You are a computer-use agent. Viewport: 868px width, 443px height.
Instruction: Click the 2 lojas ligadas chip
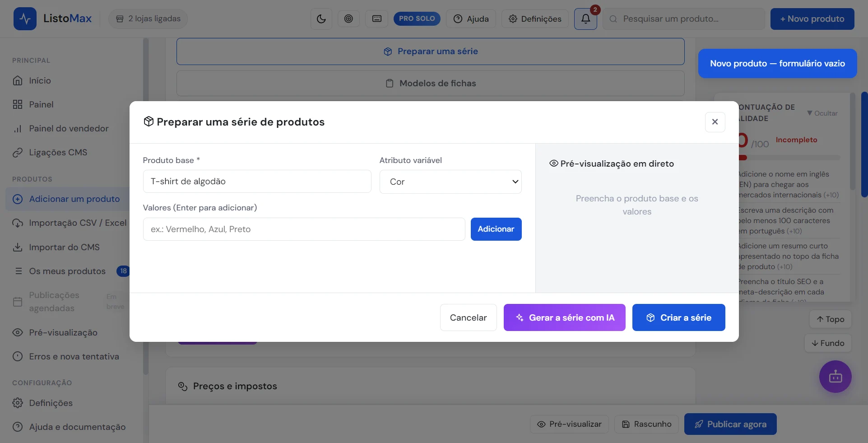tap(148, 19)
